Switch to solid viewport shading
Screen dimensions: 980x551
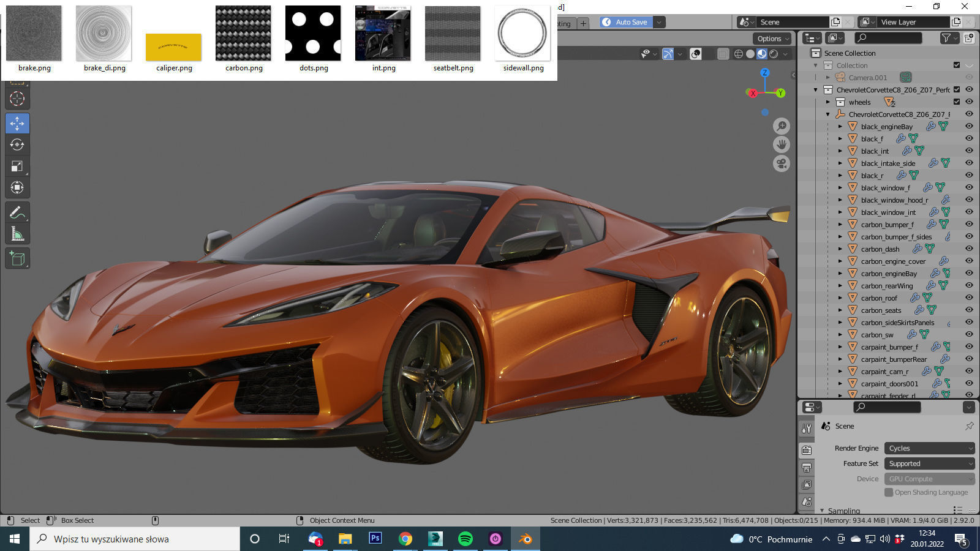coord(750,54)
